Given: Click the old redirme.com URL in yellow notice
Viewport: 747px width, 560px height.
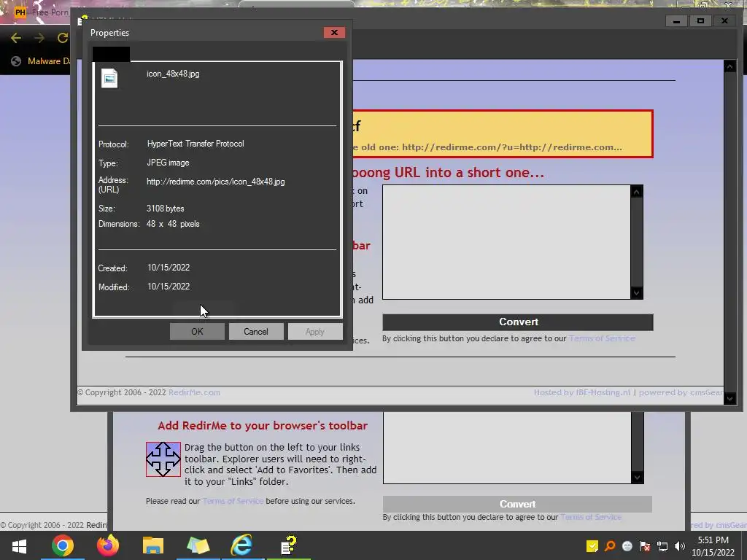Looking at the screenshot, I should [512, 147].
